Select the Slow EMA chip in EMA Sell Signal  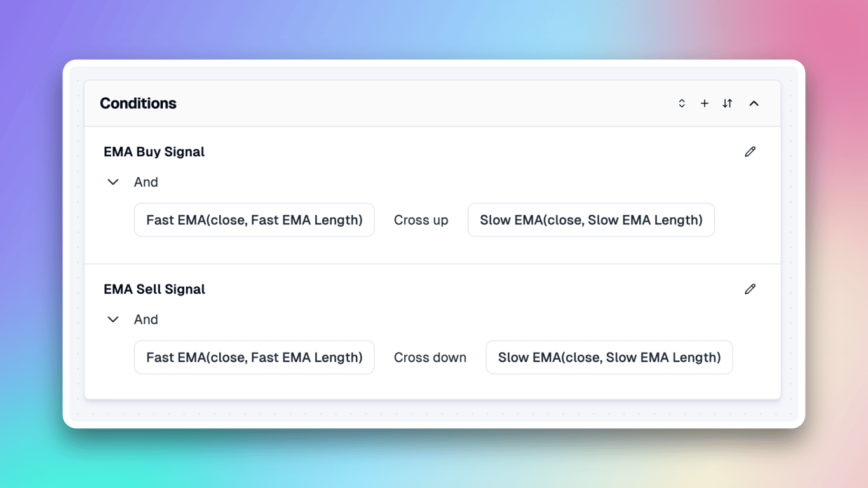[609, 357]
